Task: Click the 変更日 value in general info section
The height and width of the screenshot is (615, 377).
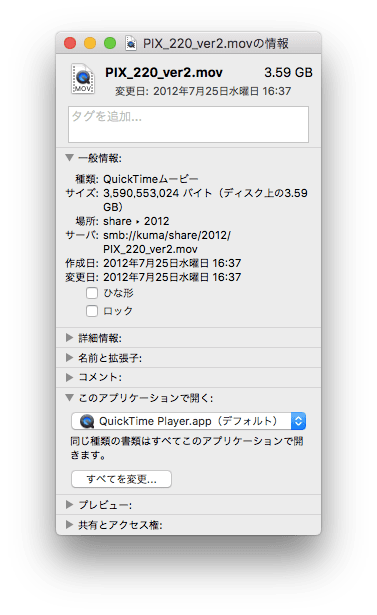Action: 172,277
